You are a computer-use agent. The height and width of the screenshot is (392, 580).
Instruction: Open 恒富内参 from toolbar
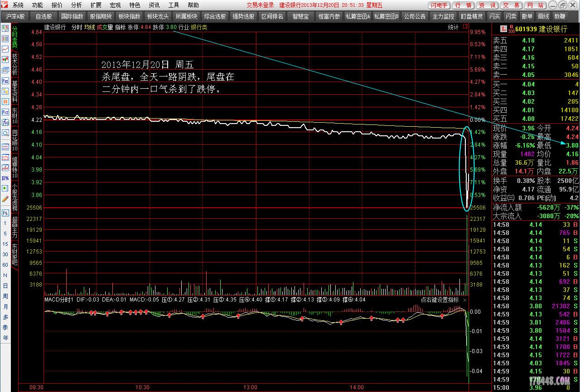(329, 16)
